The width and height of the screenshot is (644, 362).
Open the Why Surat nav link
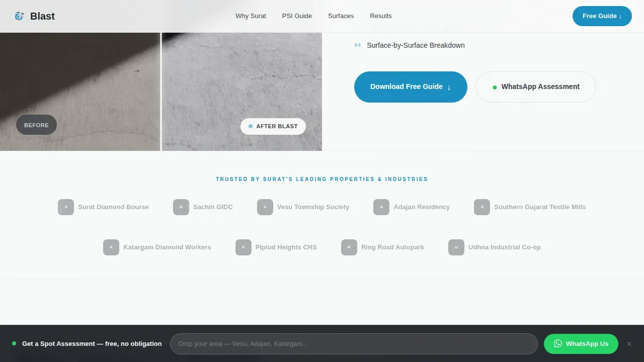(x=251, y=16)
